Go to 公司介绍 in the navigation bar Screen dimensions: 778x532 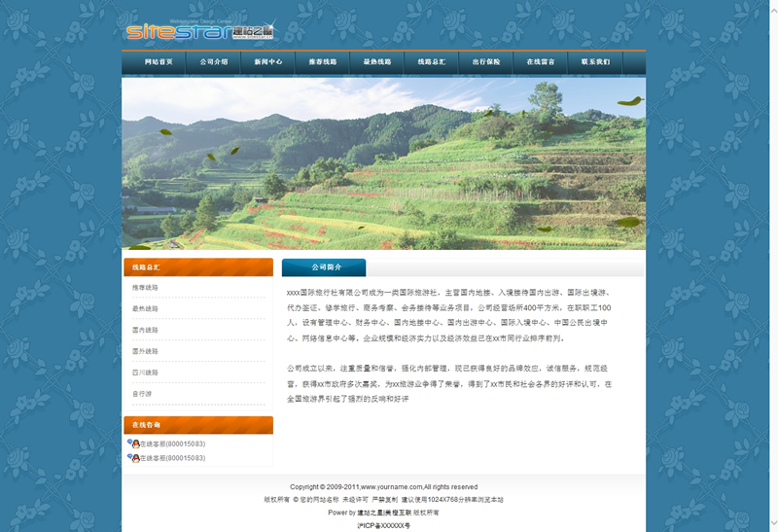pos(214,62)
